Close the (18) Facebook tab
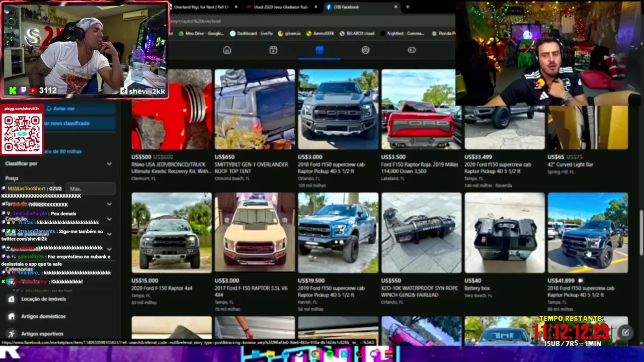Viewport: 644px width, 362px height. tap(395, 7)
